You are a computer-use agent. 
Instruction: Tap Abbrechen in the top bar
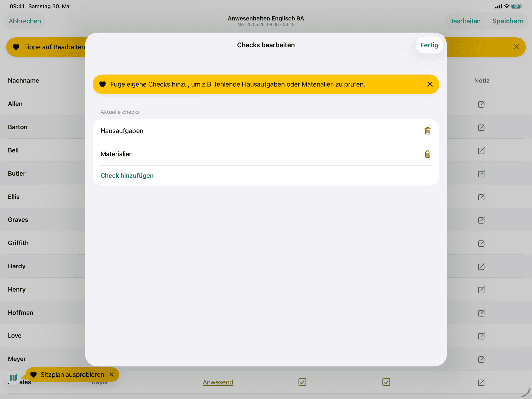point(25,21)
